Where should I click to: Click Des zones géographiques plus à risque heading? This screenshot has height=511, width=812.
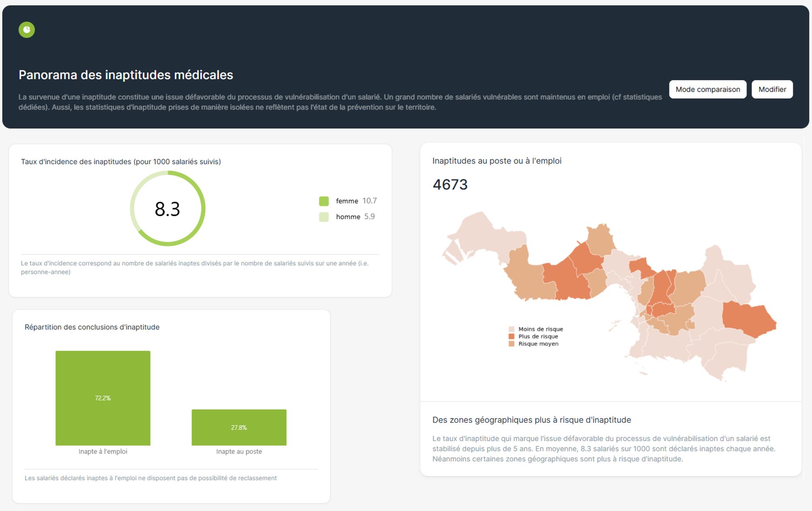(x=532, y=420)
